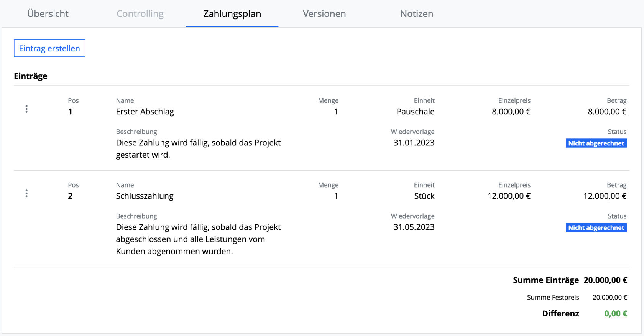Click the green Differenz 0,00 € link
This screenshot has width=644, height=336.
616,314
